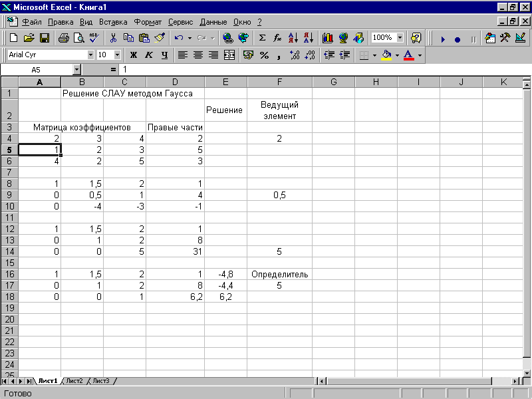Open the zoom 100% dropdown
532x399 pixels.
pyautogui.click(x=400, y=38)
